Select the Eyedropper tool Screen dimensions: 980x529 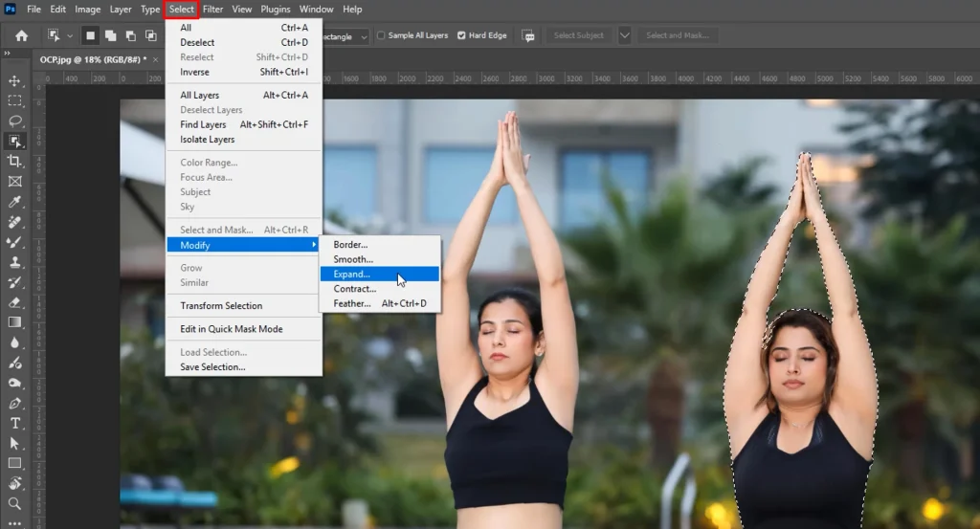tap(14, 201)
